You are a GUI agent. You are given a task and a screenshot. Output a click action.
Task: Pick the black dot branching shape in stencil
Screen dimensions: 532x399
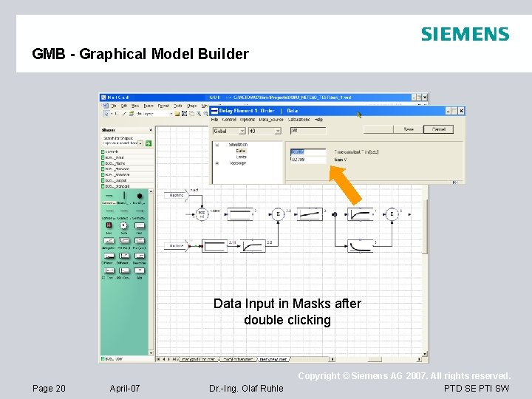tap(140, 196)
